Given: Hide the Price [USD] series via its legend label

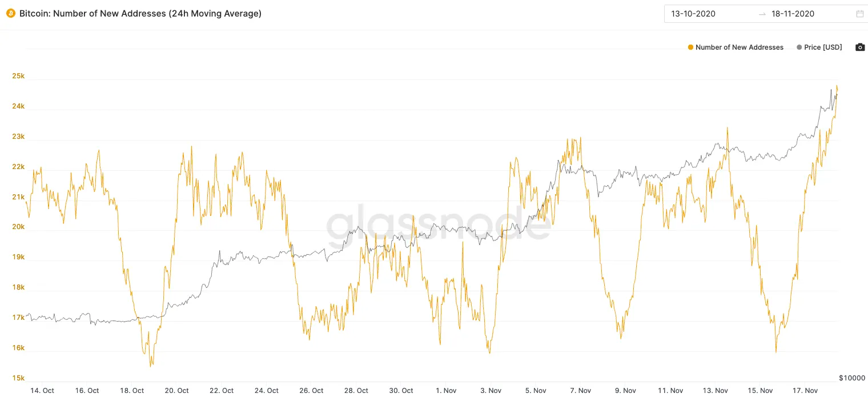Looking at the screenshot, I should click(823, 47).
